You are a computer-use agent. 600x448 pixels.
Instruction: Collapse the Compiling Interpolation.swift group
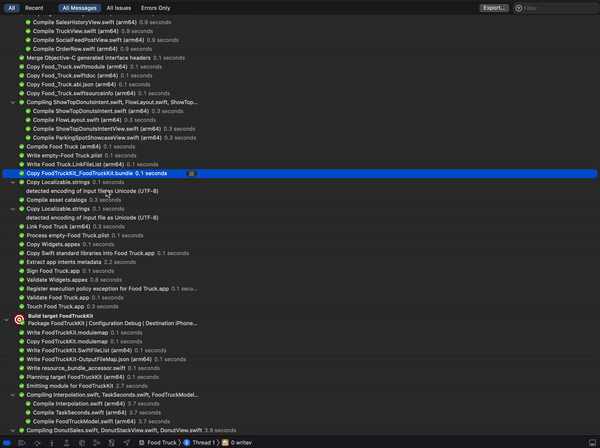point(13,395)
